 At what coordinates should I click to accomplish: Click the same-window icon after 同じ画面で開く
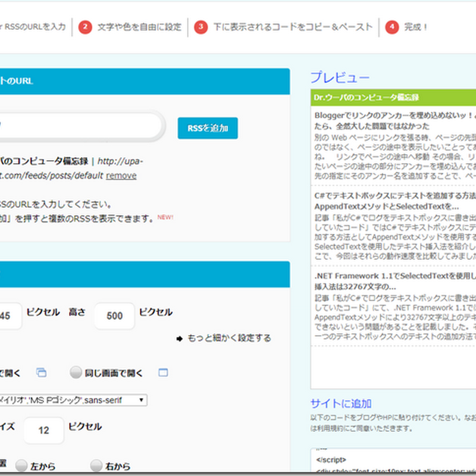pos(163,372)
